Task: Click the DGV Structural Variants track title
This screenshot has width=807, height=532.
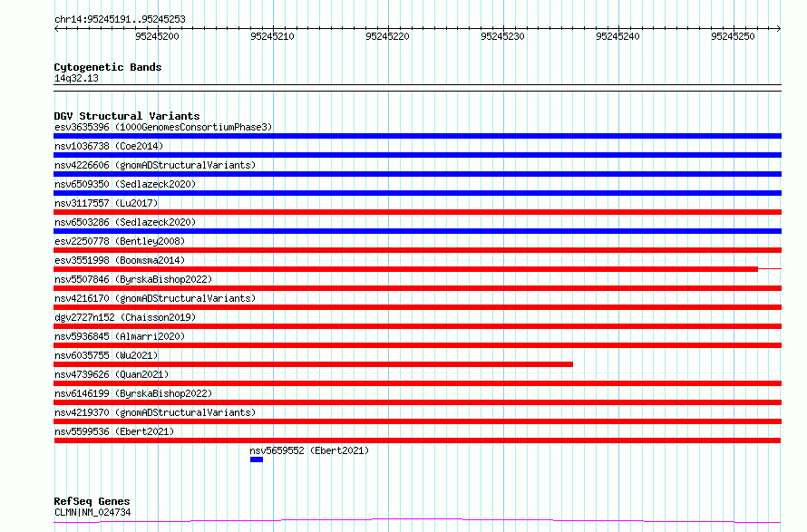Action: [x=127, y=116]
